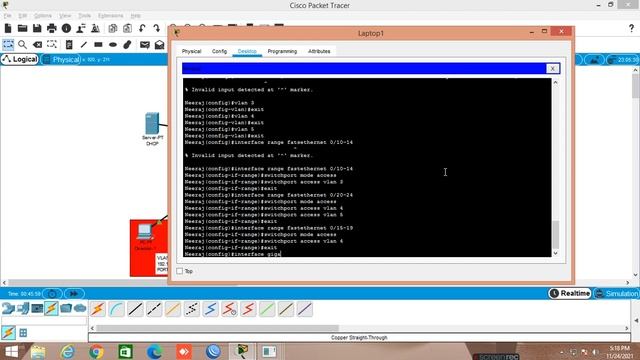The image size is (640, 360).
Task: Select the Connections subcategory lightning icon
Action: pyautogui.click(x=9, y=333)
